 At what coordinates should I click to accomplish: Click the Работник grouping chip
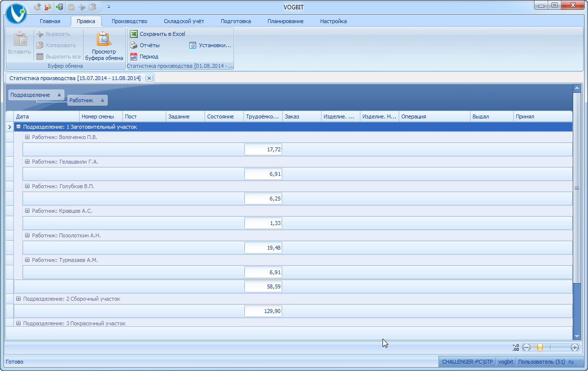pos(88,100)
